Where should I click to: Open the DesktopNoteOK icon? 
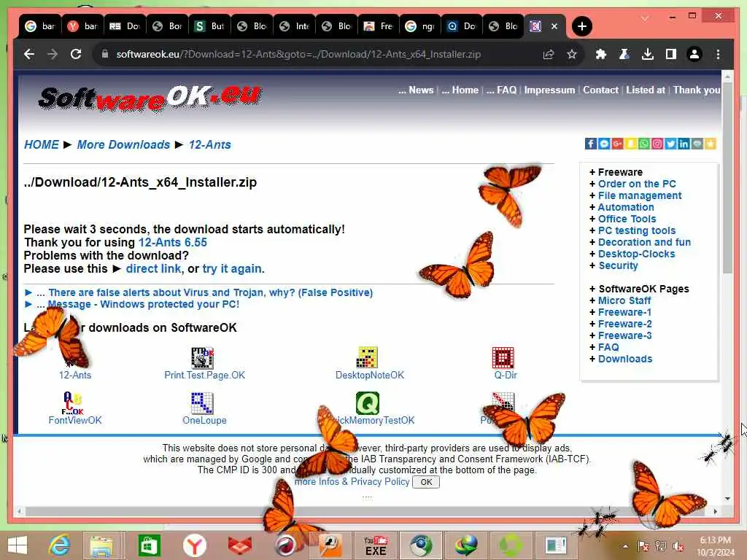(x=367, y=358)
